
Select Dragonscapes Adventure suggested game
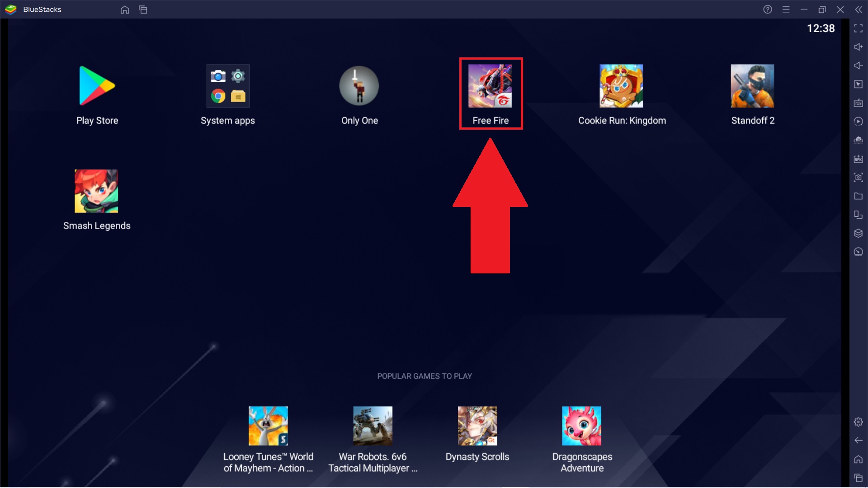582,426
